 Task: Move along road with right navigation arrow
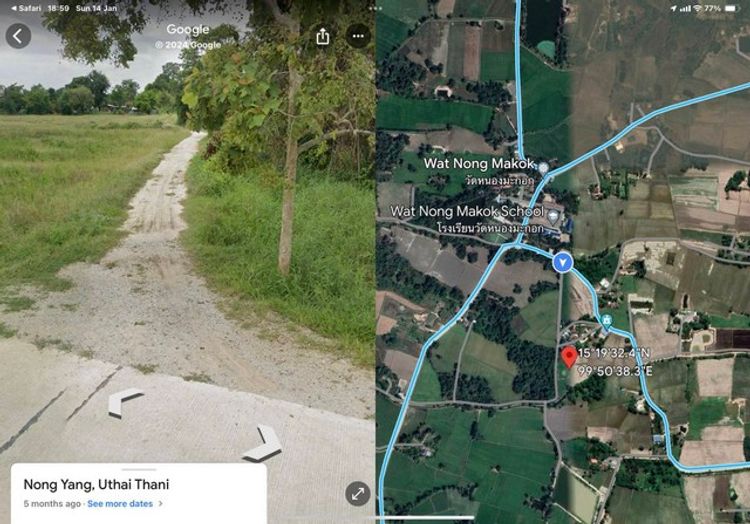[263, 444]
